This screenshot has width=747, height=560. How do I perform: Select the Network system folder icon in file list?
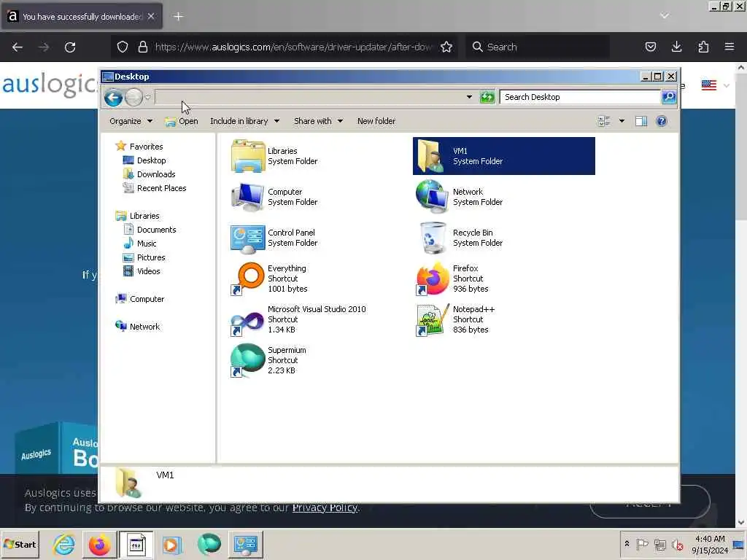pyautogui.click(x=432, y=197)
